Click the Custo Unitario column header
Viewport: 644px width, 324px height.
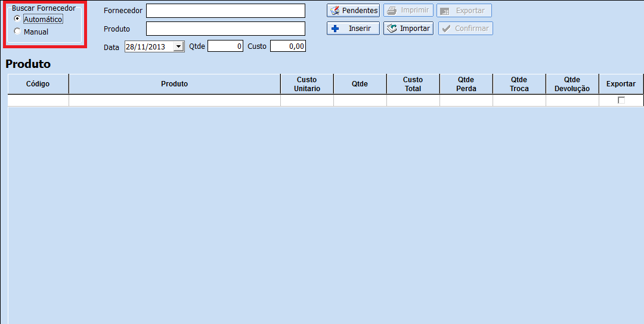306,84
